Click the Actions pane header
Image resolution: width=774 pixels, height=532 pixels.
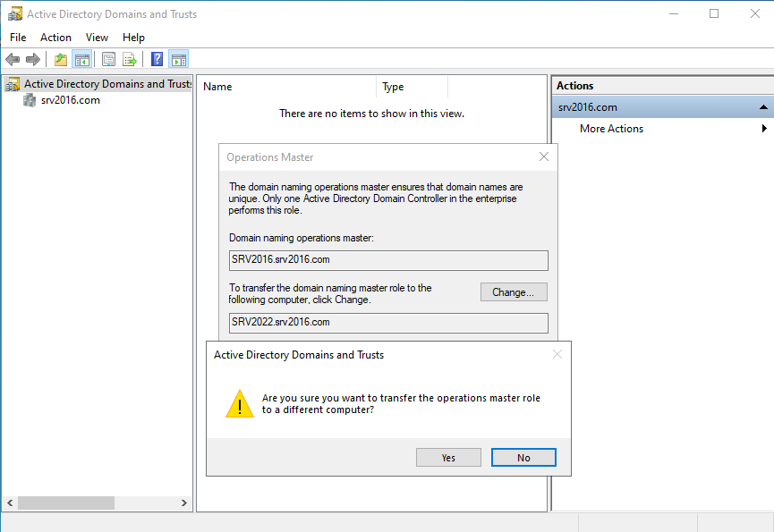[x=662, y=86]
